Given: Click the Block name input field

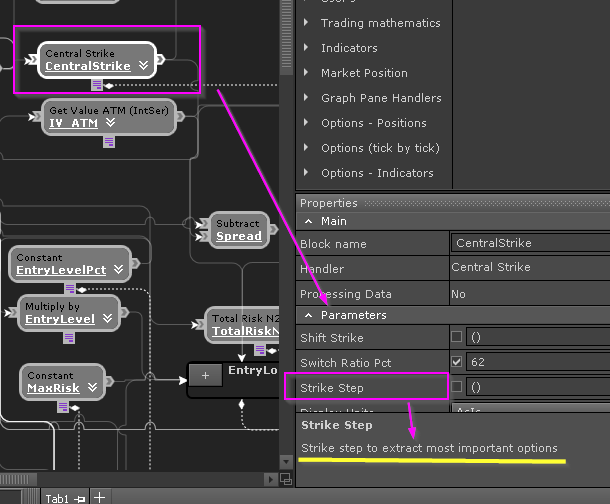Looking at the screenshot, I should 528,243.
